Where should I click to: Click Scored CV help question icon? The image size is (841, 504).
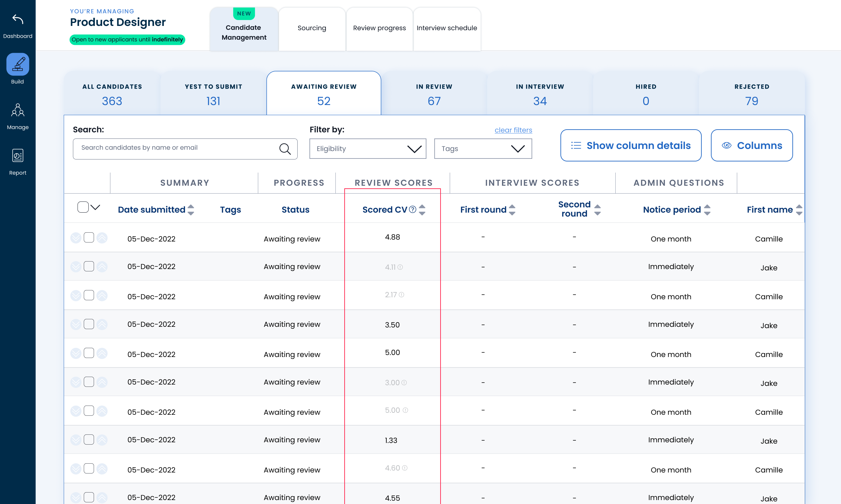[412, 210]
